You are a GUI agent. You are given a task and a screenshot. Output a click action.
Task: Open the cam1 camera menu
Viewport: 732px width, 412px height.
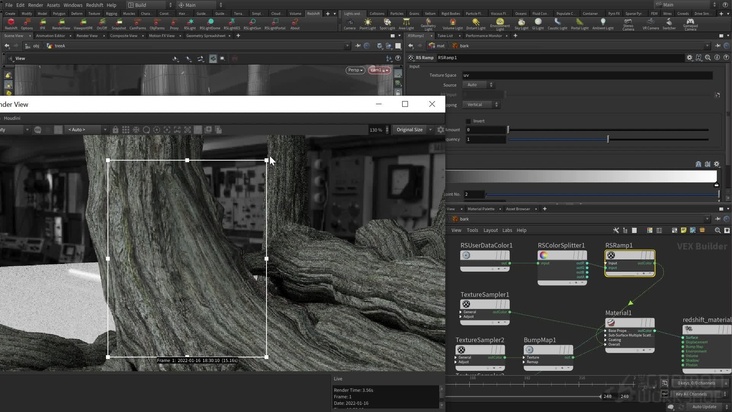(379, 70)
